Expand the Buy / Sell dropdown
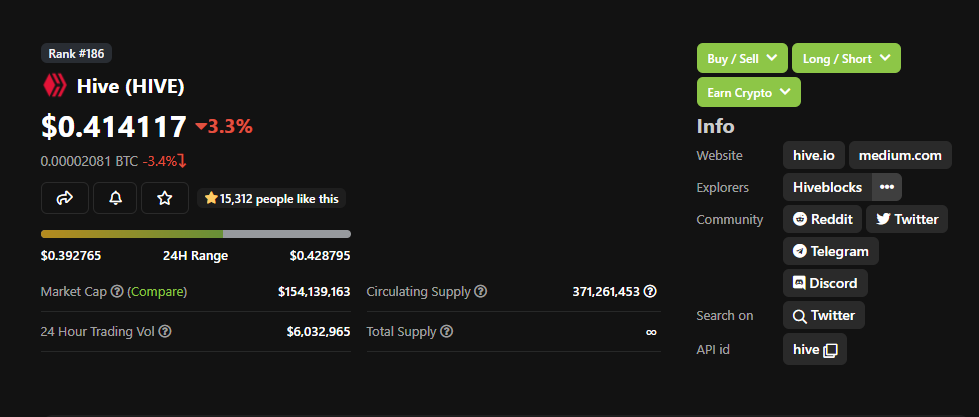This screenshot has width=979, height=417. [x=742, y=58]
